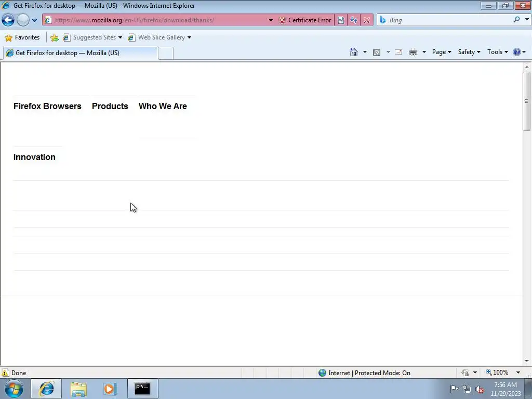Switch to Command Prompt taskbar window

tap(142, 389)
